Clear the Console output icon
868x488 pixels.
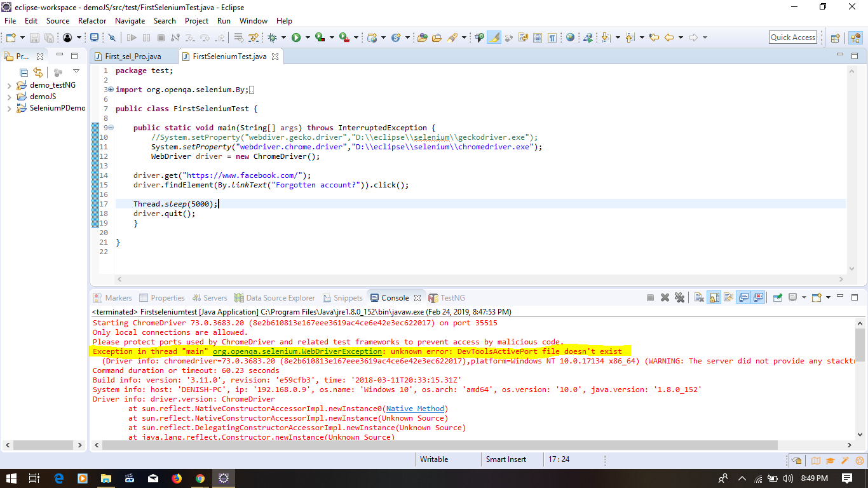tap(699, 297)
